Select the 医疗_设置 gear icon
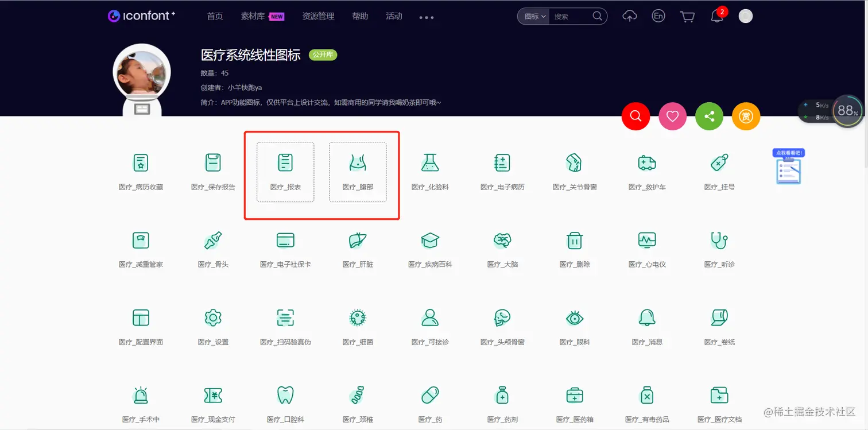Image resolution: width=868 pixels, height=430 pixels. tap(213, 318)
